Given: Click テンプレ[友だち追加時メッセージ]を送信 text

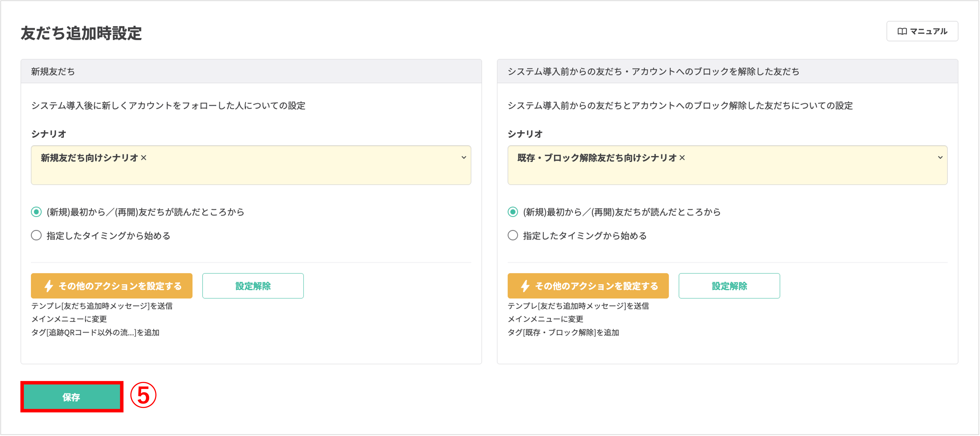Looking at the screenshot, I should [102, 306].
